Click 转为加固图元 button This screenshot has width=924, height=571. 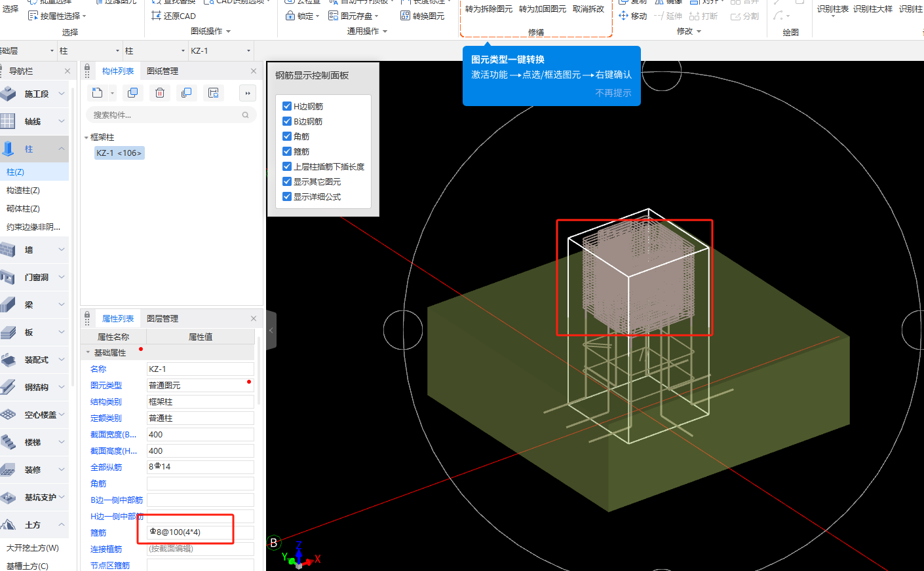pyautogui.click(x=543, y=9)
